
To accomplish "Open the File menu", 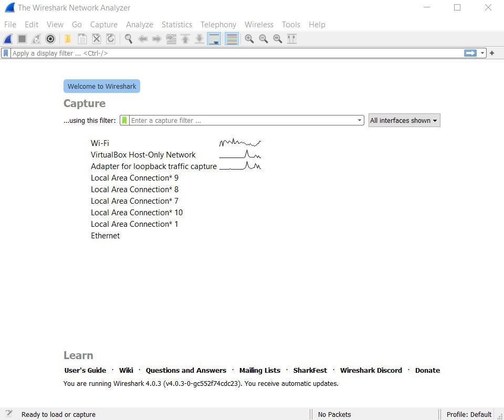I will pos(10,25).
